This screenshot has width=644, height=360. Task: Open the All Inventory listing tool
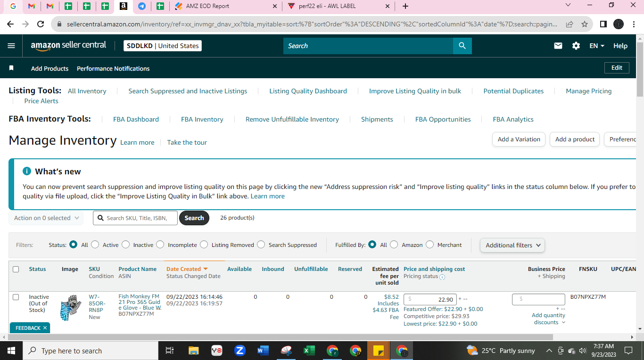coord(87,91)
